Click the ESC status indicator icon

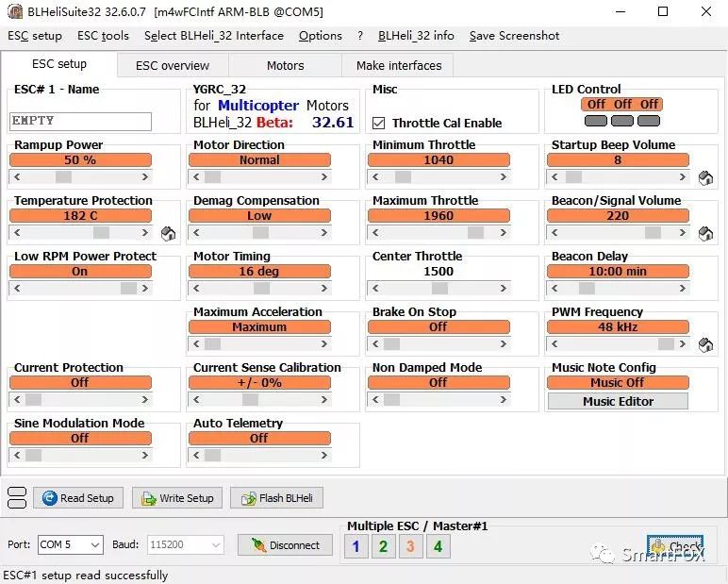click(x=17, y=497)
